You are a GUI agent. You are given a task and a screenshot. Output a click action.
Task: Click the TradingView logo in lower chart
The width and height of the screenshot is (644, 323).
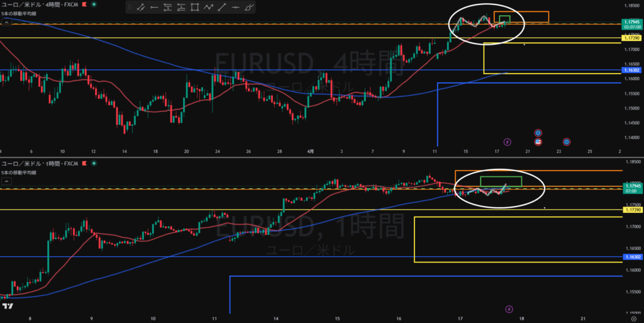click(x=8, y=306)
